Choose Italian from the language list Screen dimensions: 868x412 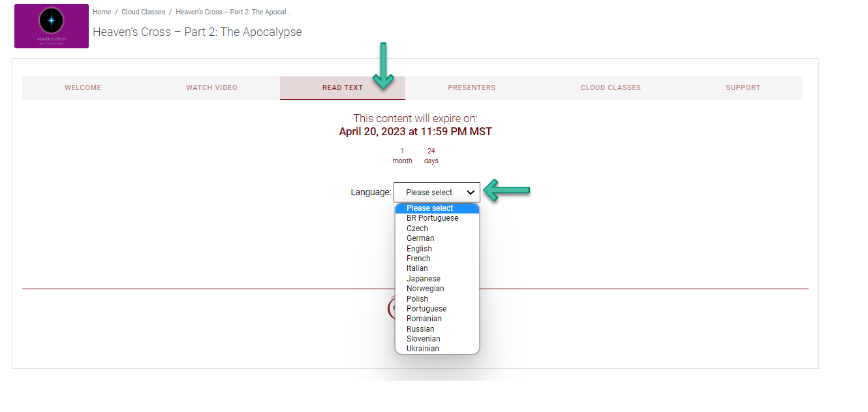tap(437, 268)
